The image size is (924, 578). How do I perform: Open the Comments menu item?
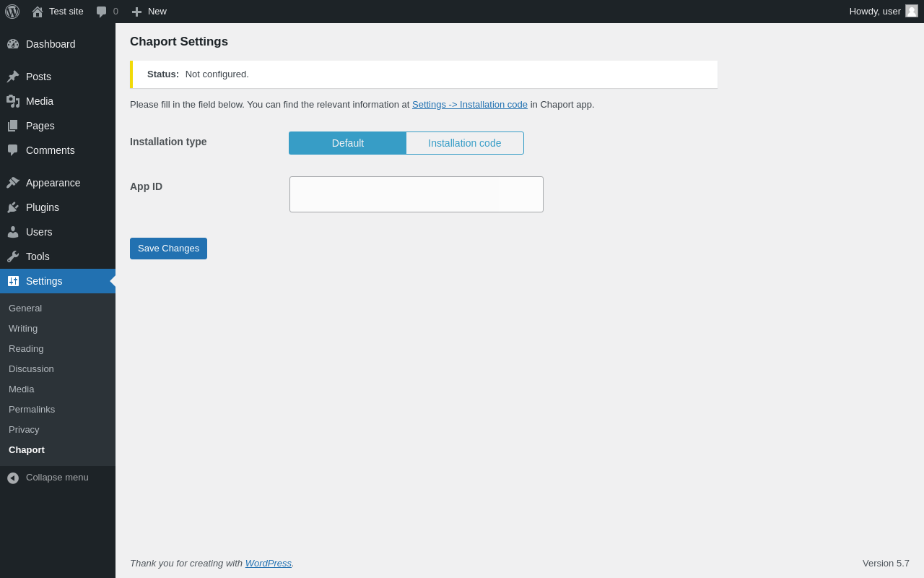pyautogui.click(x=58, y=150)
